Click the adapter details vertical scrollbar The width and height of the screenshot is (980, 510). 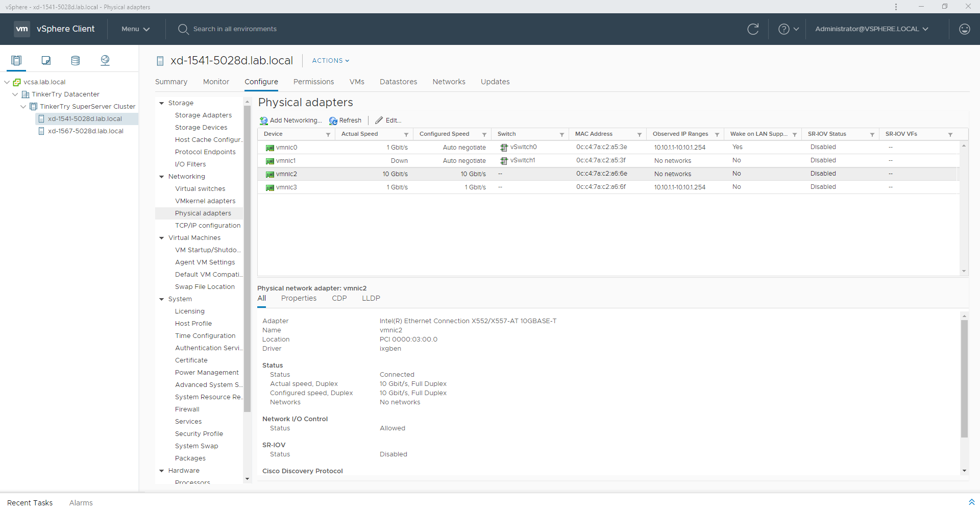point(964,379)
